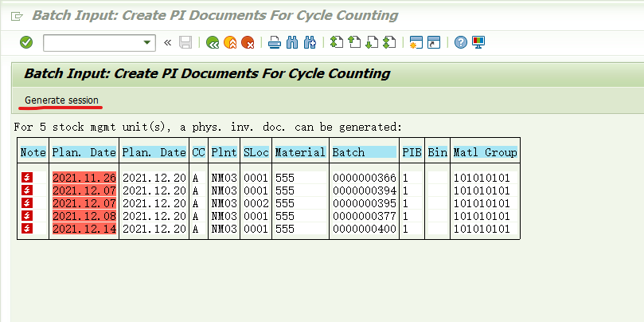Click the Find binoculars icon

pyautogui.click(x=292, y=42)
